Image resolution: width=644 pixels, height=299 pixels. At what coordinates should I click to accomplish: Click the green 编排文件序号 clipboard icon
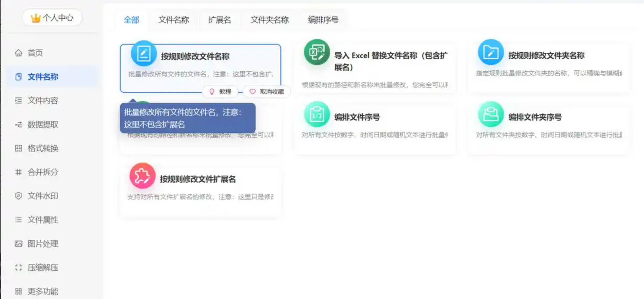tap(317, 114)
